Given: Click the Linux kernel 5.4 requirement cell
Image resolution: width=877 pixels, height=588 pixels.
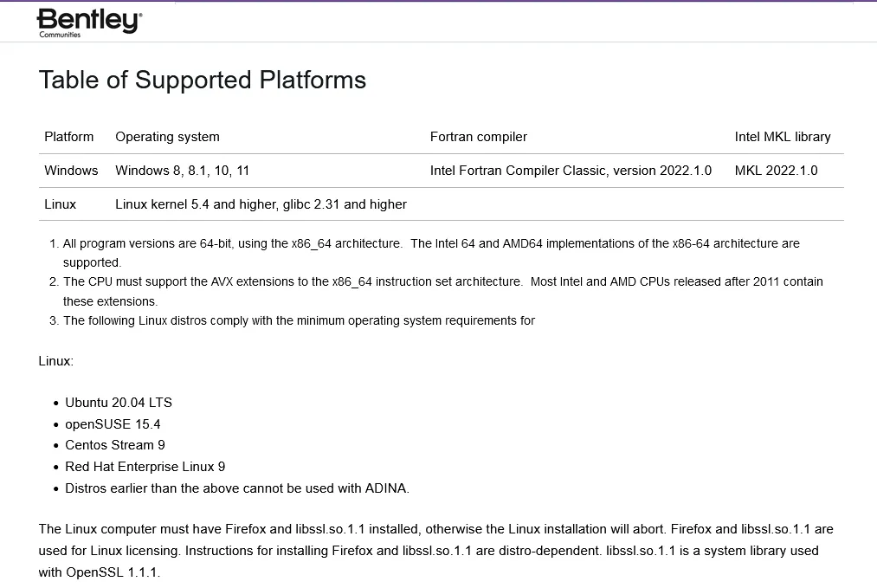Looking at the screenshot, I should (x=261, y=204).
